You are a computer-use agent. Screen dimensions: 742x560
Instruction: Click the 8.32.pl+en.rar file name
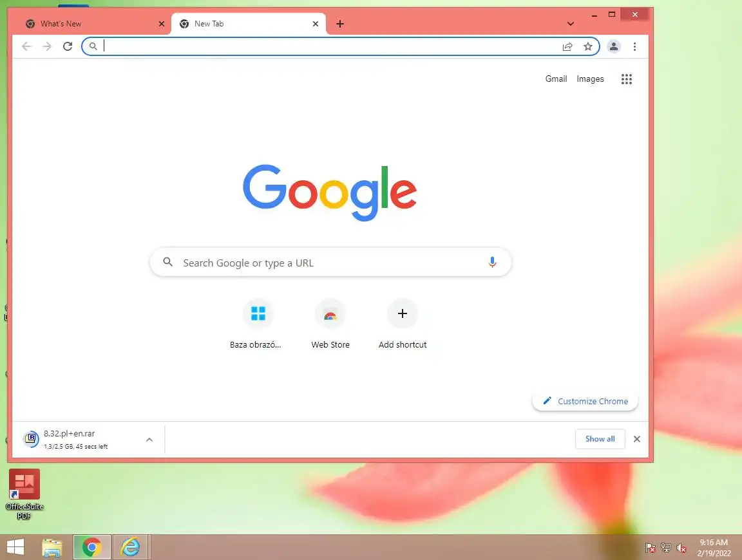(69, 433)
